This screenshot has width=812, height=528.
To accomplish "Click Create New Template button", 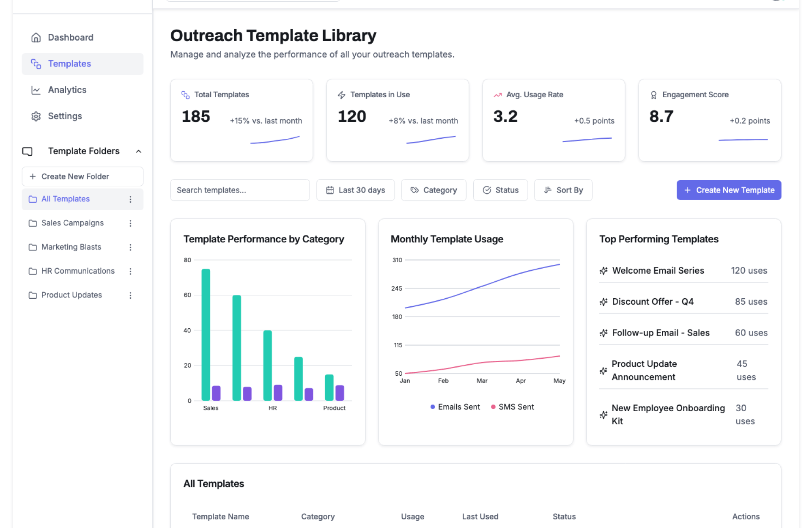I will (x=728, y=190).
